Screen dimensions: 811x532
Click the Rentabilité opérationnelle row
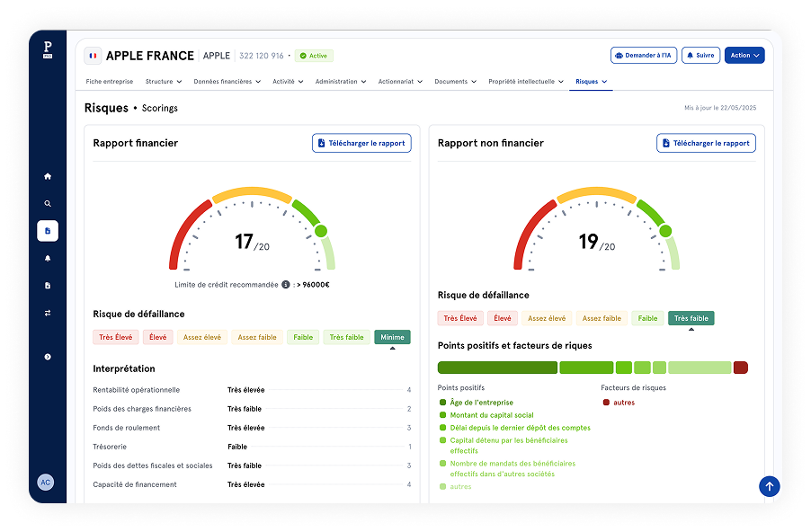point(252,390)
